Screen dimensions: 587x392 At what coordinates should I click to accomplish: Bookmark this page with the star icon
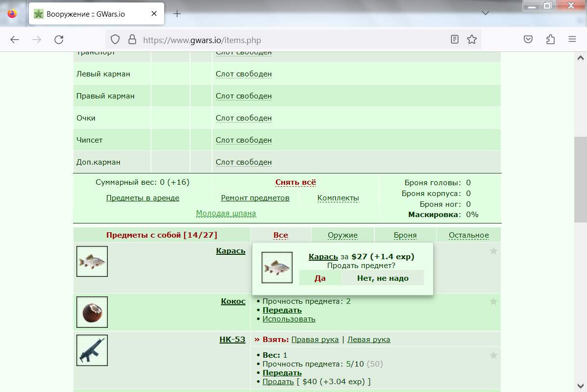coord(472,39)
